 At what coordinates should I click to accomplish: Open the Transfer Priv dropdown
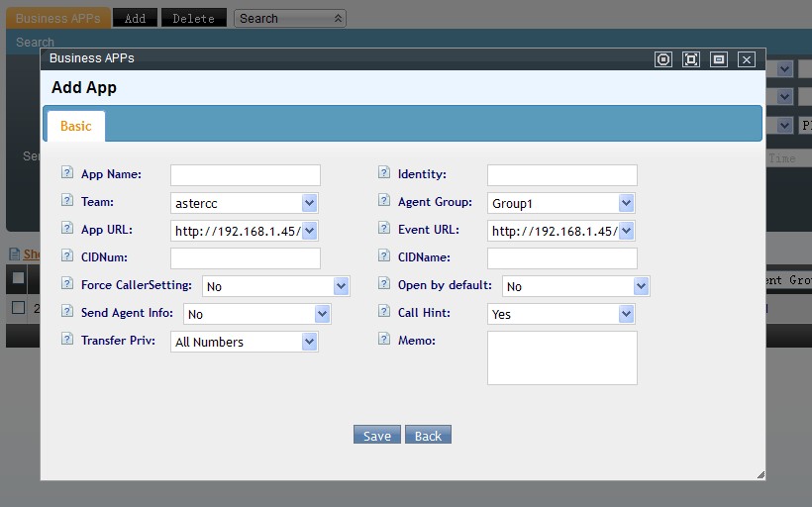click(x=244, y=342)
